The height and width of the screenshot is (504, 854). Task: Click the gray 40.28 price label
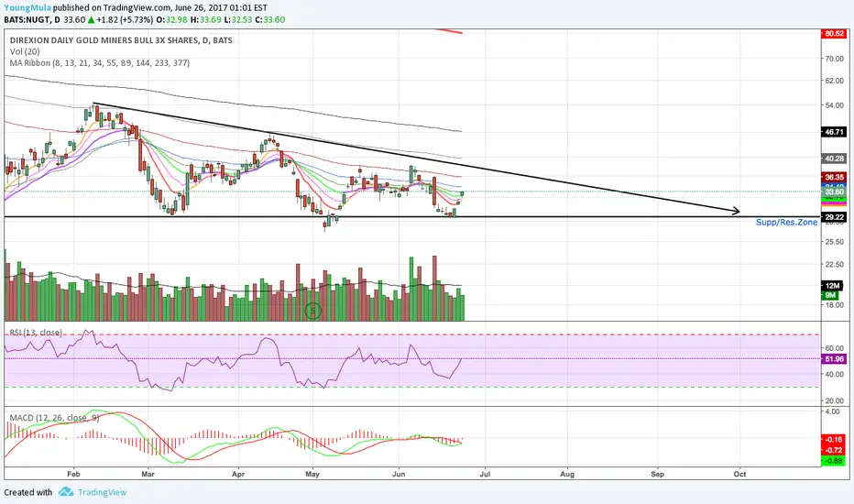[834, 159]
